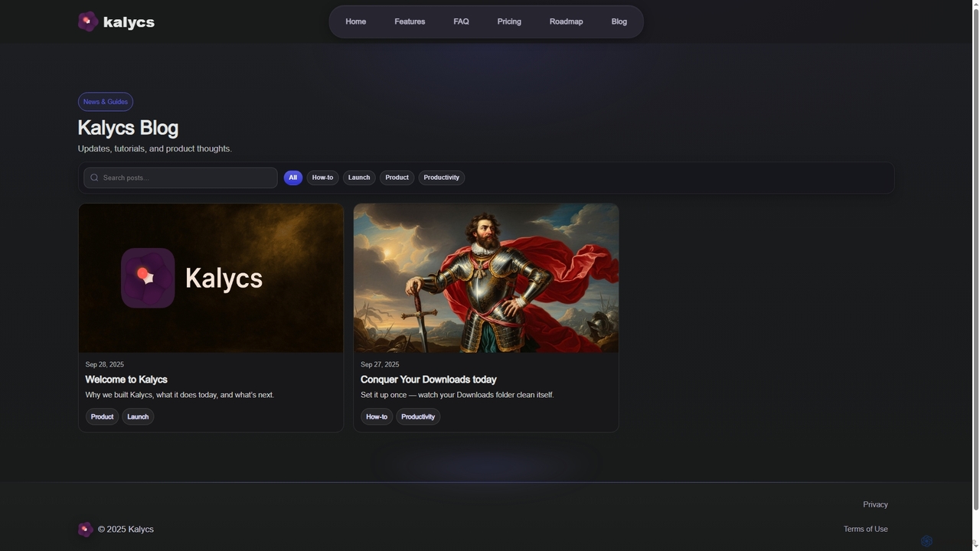Select the Blog nav item
Viewport: 980px width, 551px height.
click(x=619, y=21)
